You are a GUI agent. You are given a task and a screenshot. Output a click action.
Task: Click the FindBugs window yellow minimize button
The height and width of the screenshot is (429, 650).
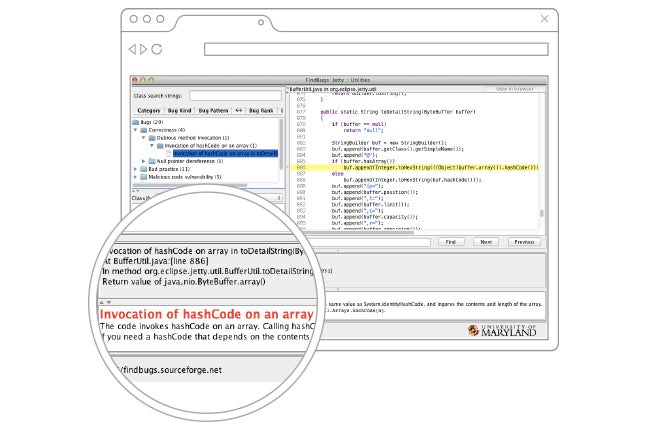143,80
